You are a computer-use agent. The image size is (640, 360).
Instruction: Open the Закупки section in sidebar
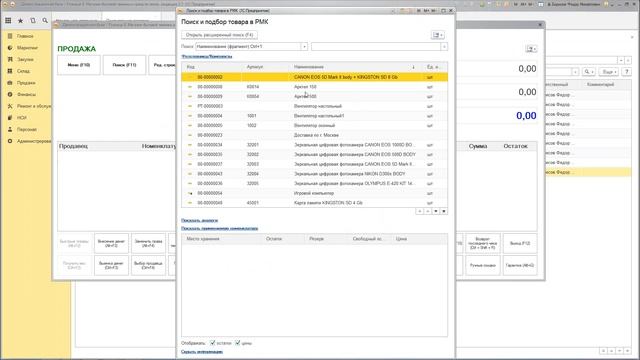point(25,60)
